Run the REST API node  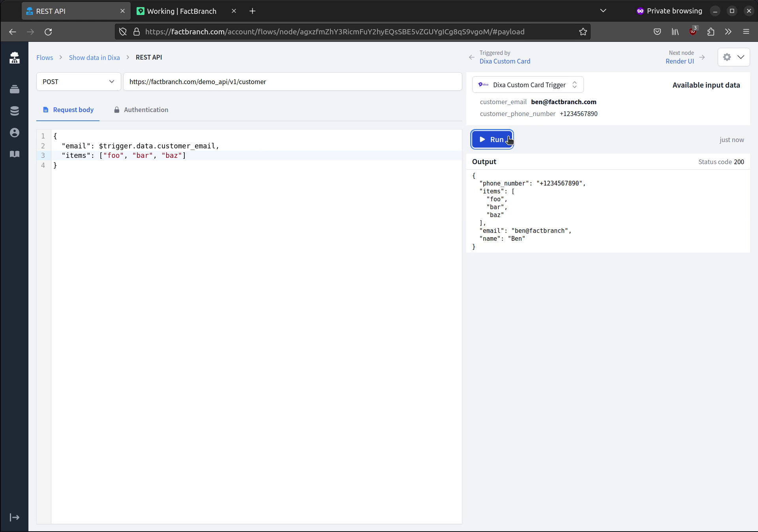pos(492,139)
